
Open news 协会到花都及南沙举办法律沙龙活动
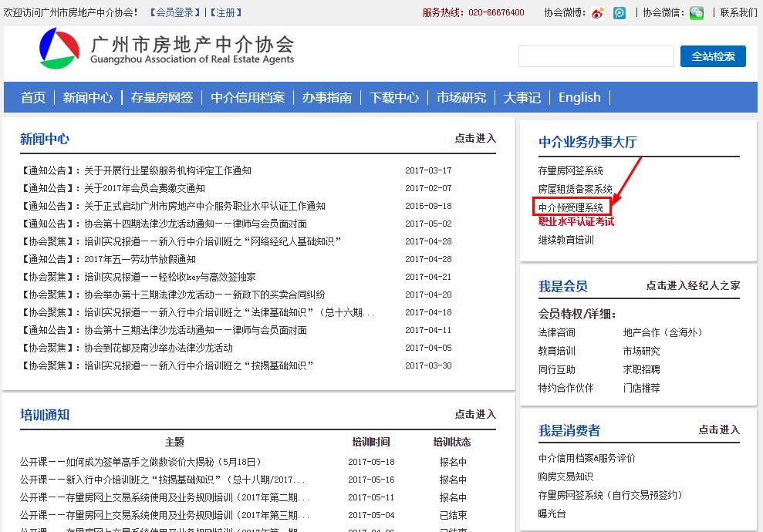(x=159, y=348)
